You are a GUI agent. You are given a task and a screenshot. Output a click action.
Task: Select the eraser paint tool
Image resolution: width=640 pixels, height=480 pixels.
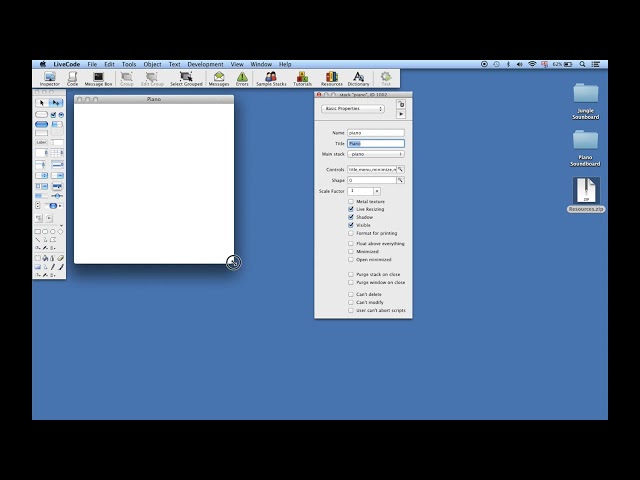(x=60, y=258)
